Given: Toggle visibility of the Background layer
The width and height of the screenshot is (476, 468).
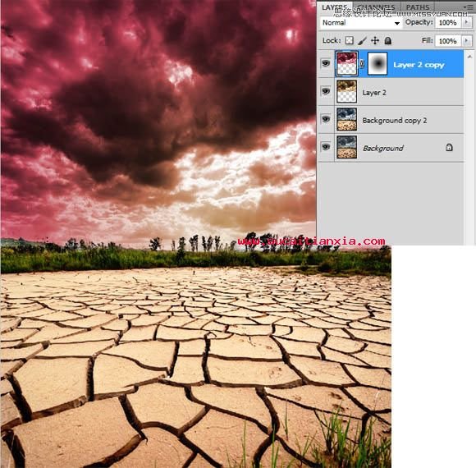Looking at the screenshot, I should click(326, 147).
